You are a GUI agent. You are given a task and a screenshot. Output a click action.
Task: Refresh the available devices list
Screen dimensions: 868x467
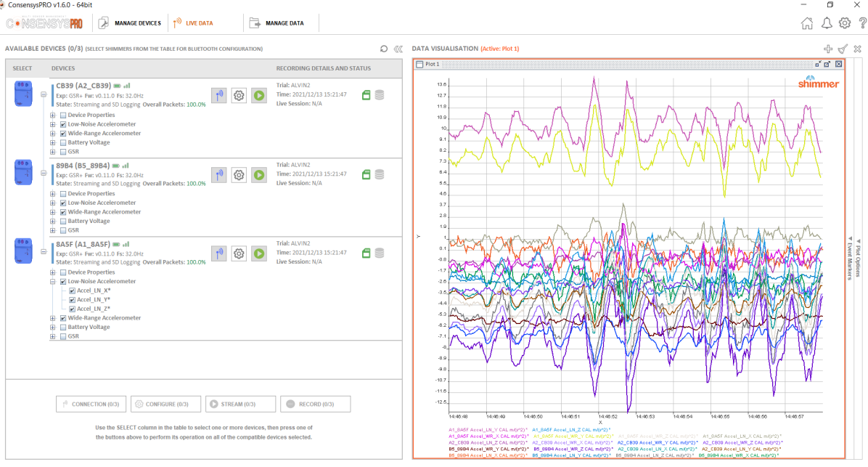[384, 49]
